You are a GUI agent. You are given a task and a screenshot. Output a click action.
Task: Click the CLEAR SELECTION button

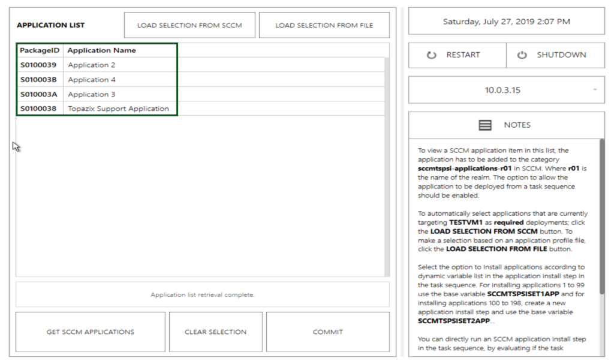coord(215,332)
